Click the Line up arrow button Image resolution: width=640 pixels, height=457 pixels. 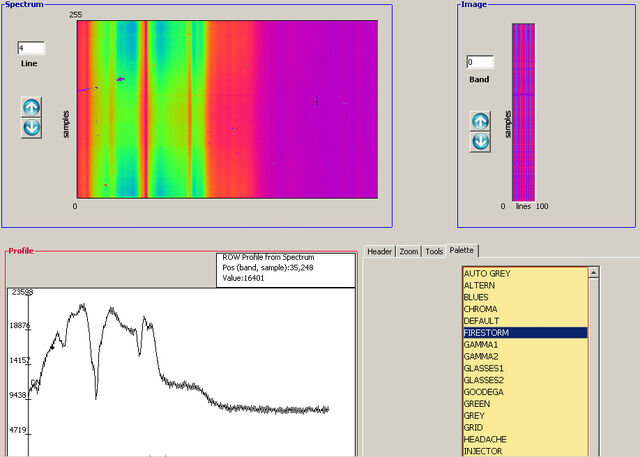click(31, 107)
